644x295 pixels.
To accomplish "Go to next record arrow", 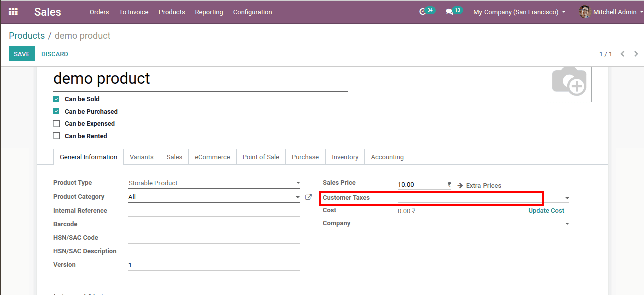I will pos(636,54).
